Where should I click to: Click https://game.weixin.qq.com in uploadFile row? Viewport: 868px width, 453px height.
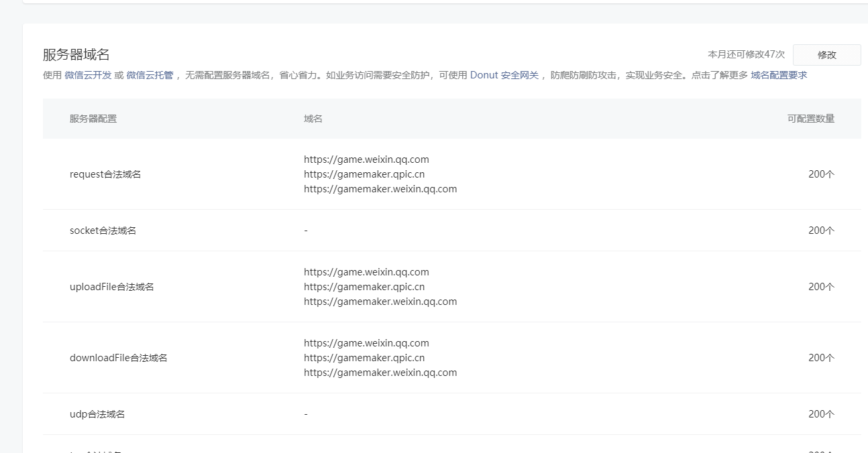coord(366,272)
